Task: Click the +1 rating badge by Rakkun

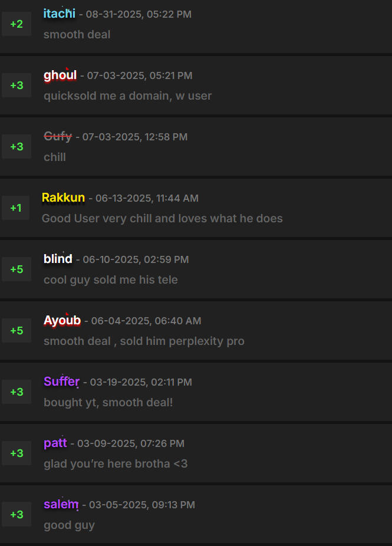Action: pos(17,208)
